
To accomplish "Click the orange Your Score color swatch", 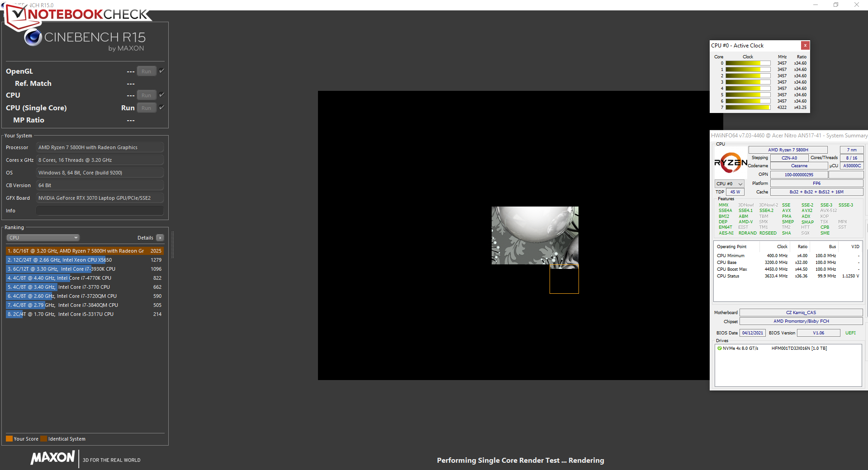I will [9, 439].
